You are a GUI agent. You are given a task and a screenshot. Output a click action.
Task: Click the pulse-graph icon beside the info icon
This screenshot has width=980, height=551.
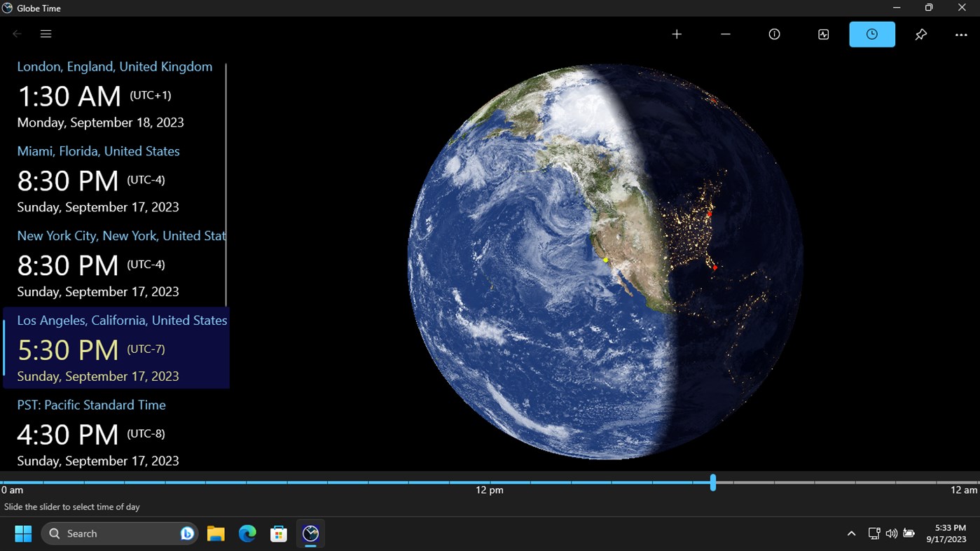tap(824, 34)
